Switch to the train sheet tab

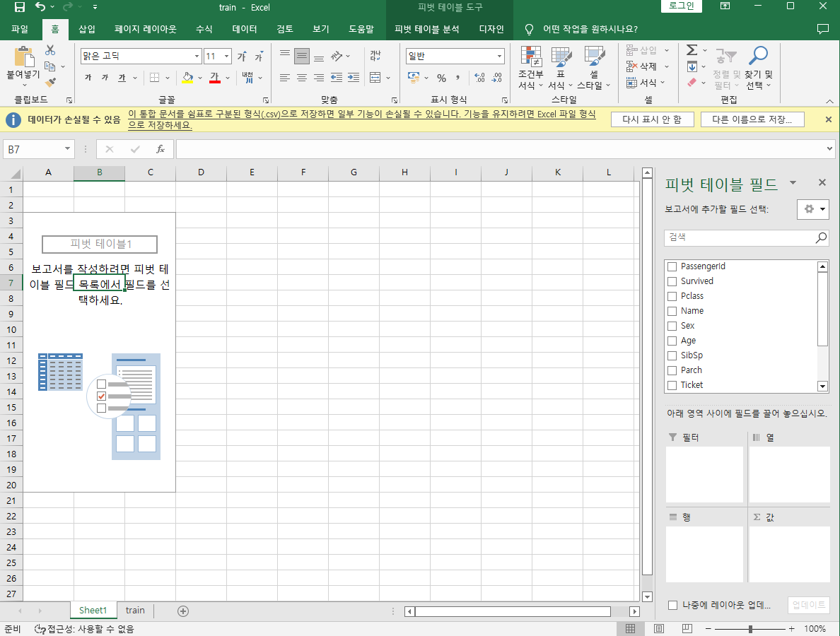pyautogui.click(x=135, y=611)
